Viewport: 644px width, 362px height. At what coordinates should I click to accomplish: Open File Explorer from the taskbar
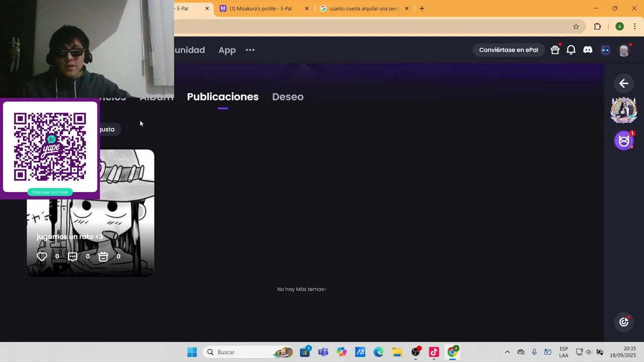(397, 352)
